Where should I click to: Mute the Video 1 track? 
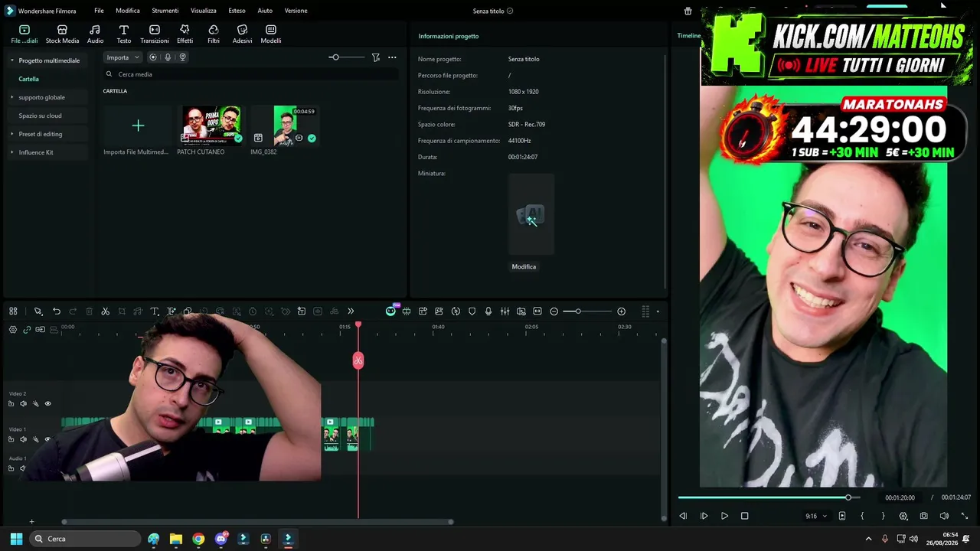point(23,439)
